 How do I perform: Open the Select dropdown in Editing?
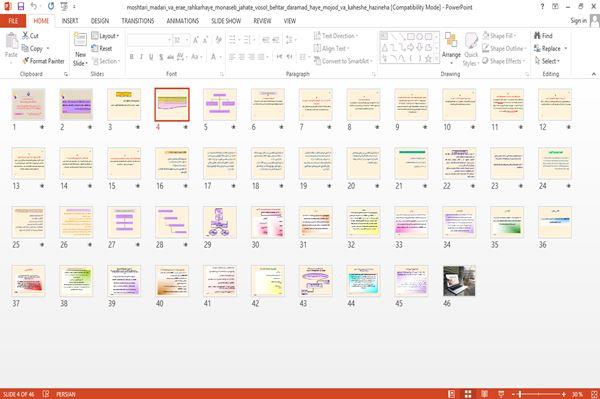[x=547, y=61]
